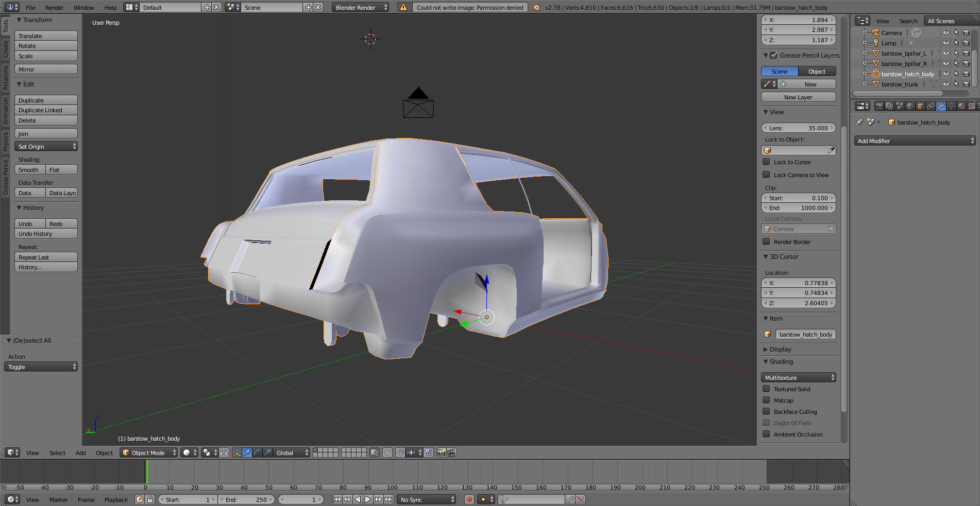The height and width of the screenshot is (506, 980).
Task: Click the play animation button in timeline
Action: (x=368, y=499)
